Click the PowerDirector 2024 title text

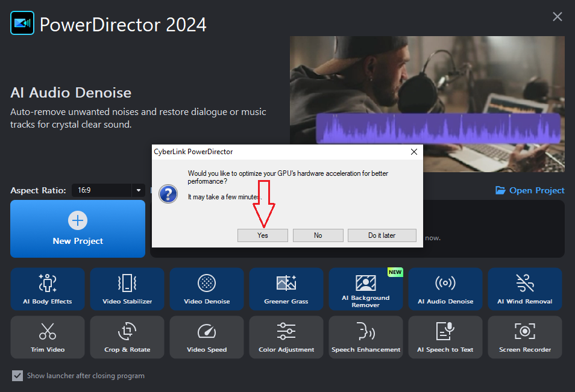(123, 25)
